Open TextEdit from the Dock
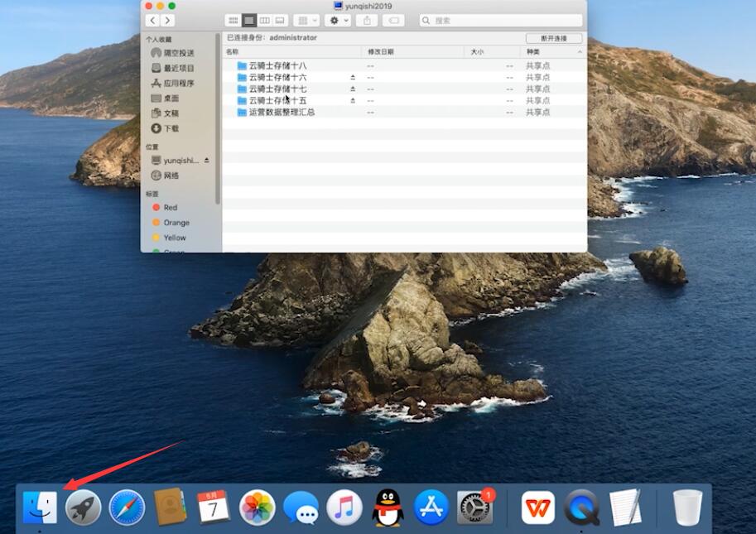The height and width of the screenshot is (534, 756). [x=625, y=507]
